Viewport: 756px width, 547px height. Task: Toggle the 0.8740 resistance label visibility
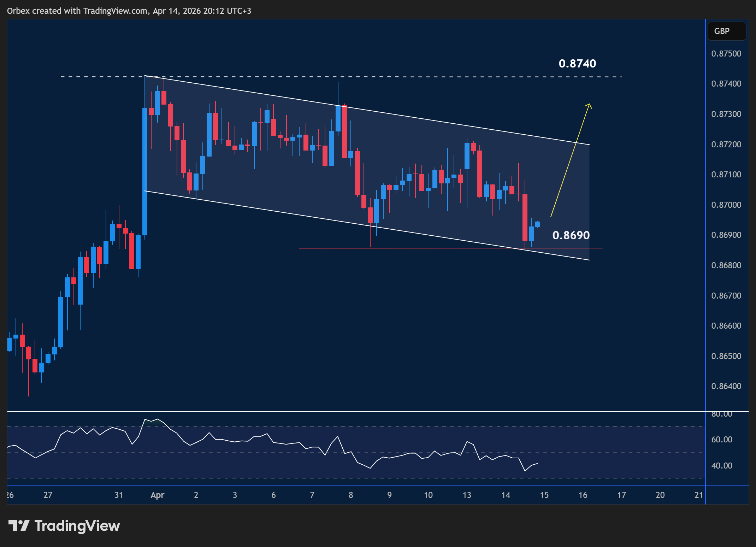[577, 64]
